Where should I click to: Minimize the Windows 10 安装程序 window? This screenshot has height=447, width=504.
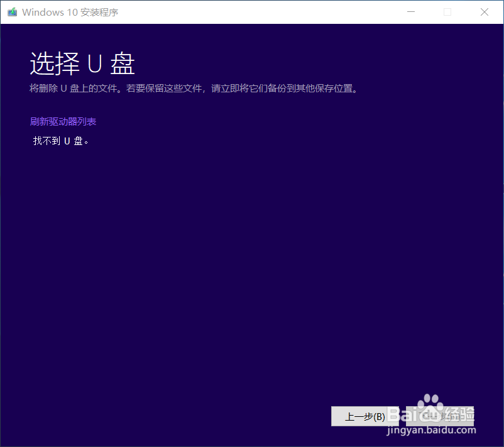tap(411, 12)
